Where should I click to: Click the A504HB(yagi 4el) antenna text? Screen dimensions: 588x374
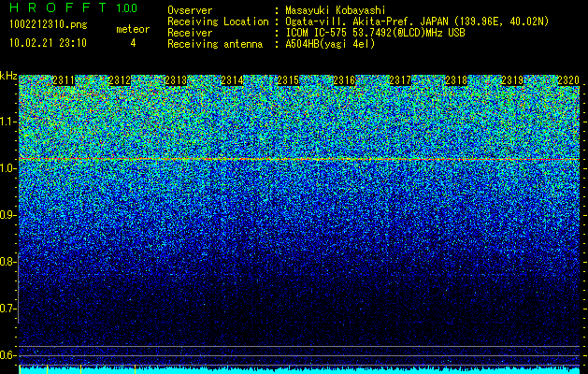tap(330, 44)
